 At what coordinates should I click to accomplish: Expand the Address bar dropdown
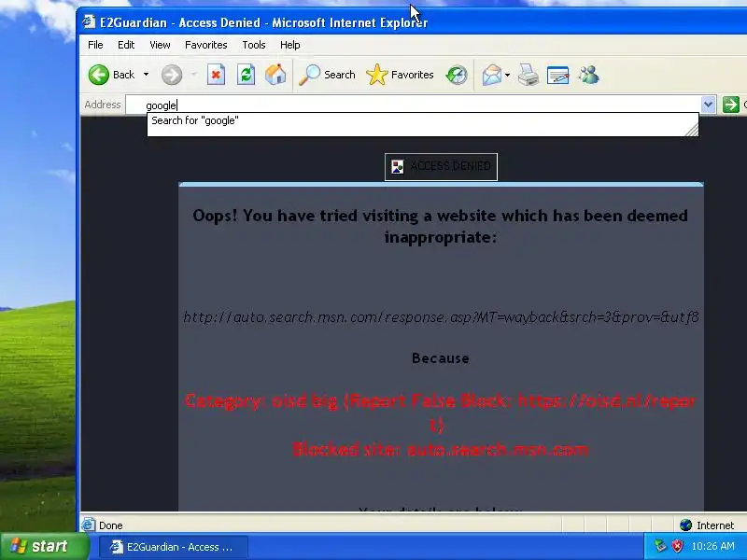(708, 105)
